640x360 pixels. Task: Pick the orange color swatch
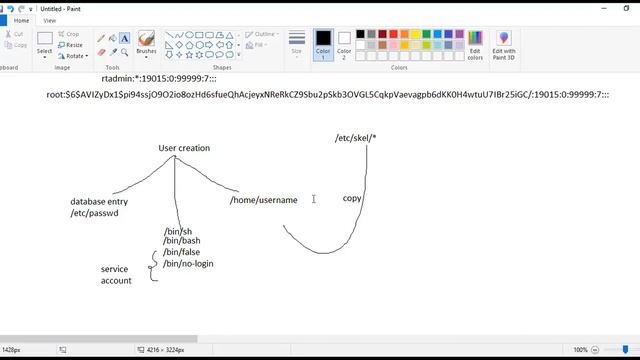tap(404, 34)
